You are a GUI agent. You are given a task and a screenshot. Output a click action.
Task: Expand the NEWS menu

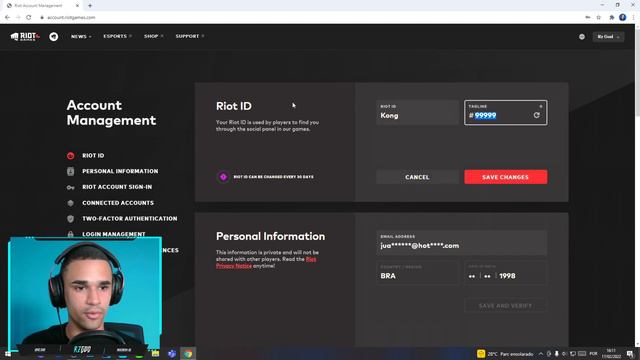click(81, 37)
